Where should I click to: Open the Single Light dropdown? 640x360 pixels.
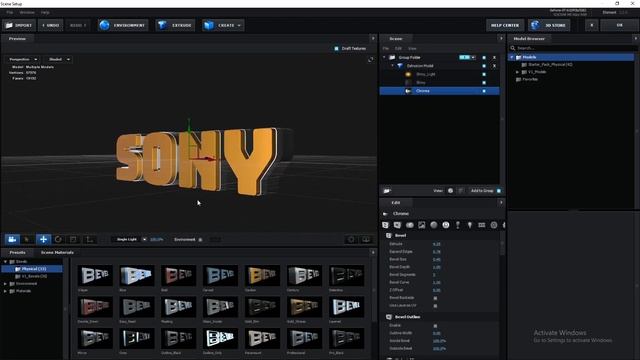point(130,240)
